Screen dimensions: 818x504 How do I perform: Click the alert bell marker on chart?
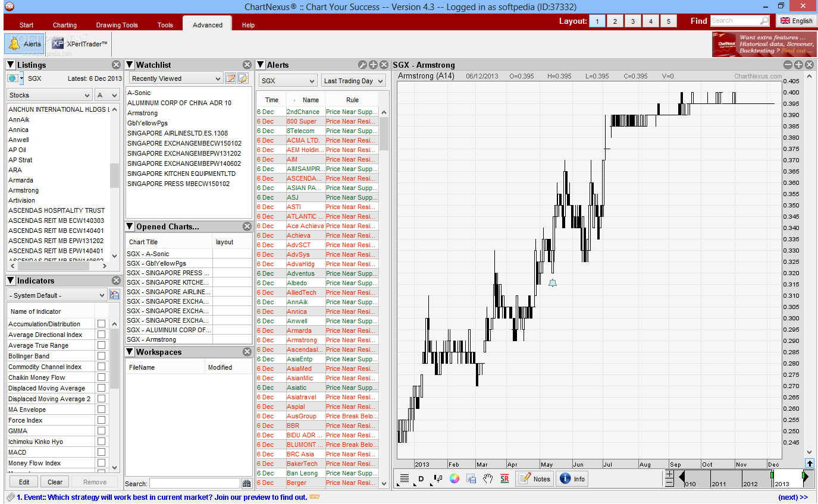pyautogui.click(x=553, y=283)
